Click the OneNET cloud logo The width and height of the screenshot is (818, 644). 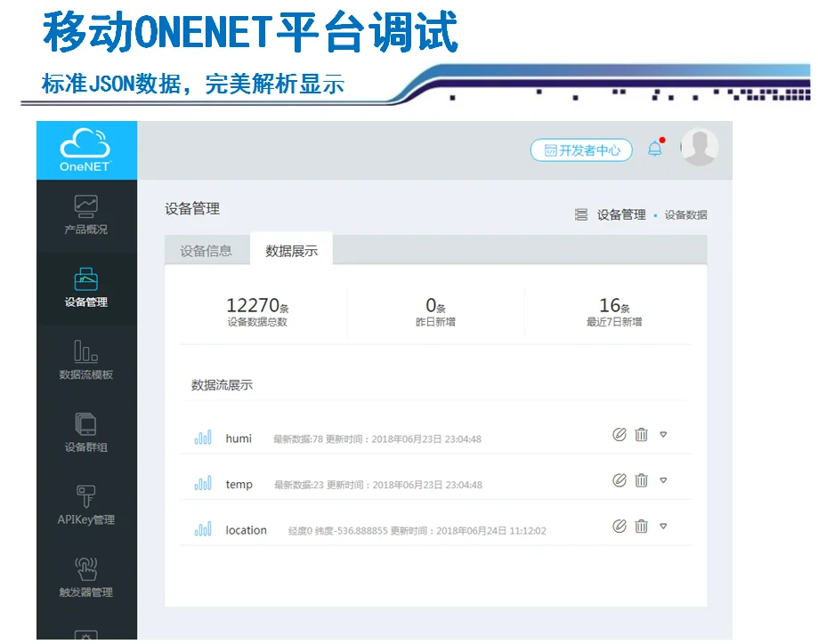pyautogui.click(x=85, y=149)
